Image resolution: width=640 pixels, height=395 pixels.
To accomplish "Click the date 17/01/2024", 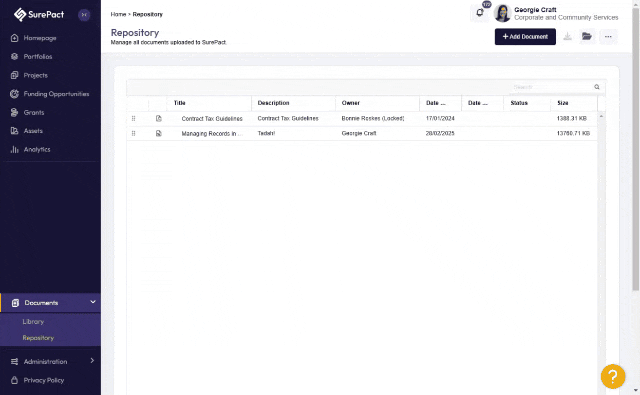I will tap(440, 118).
